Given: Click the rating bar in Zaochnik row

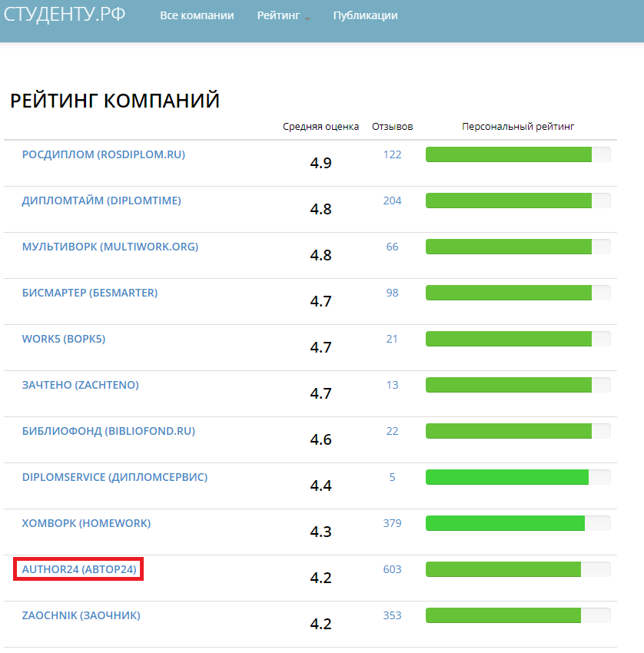Looking at the screenshot, I should tap(518, 615).
